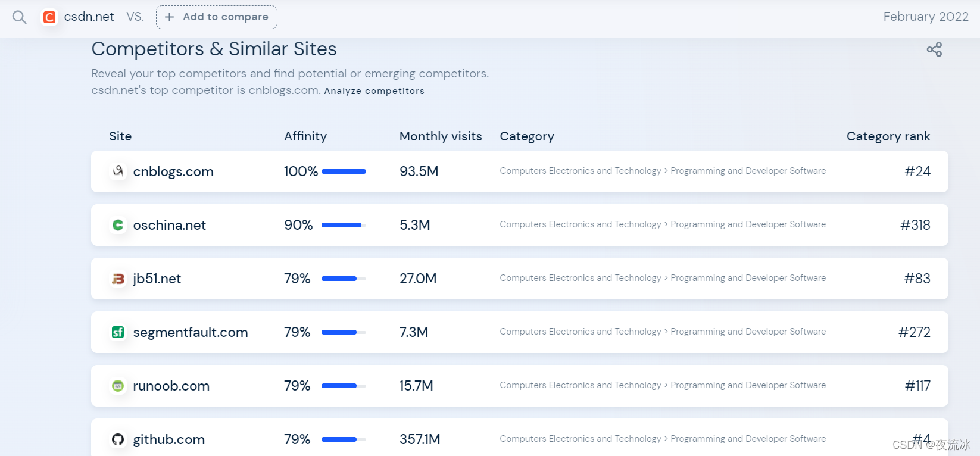The width and height of the screenshot is (980, 456).
Task: Click the 90% affinity value for oschina.net
Action: coord(298,225)
